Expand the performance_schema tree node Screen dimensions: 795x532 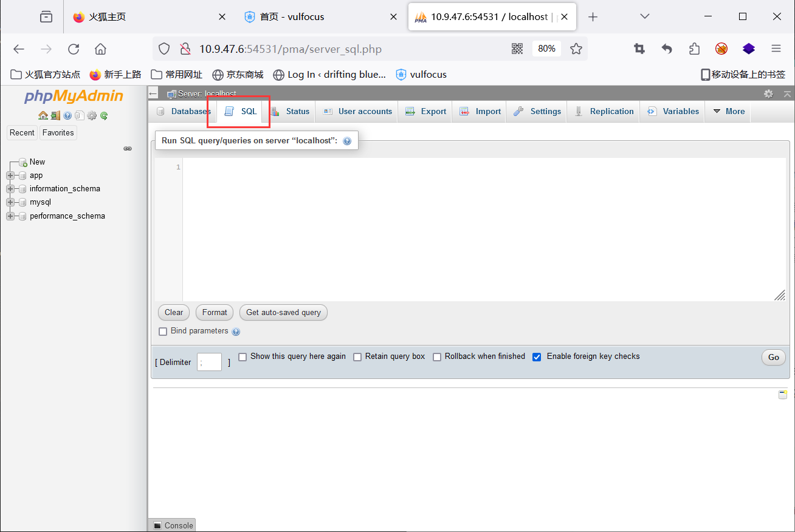pos(10,216)
